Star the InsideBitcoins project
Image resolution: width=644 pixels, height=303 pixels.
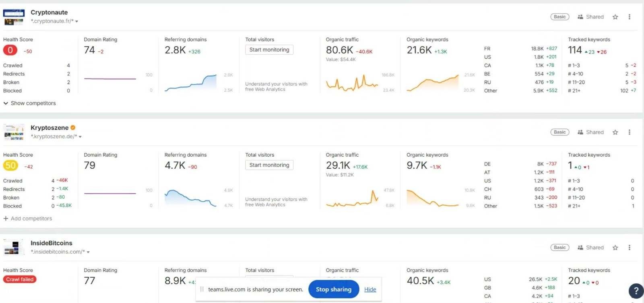tap(615, 248)
